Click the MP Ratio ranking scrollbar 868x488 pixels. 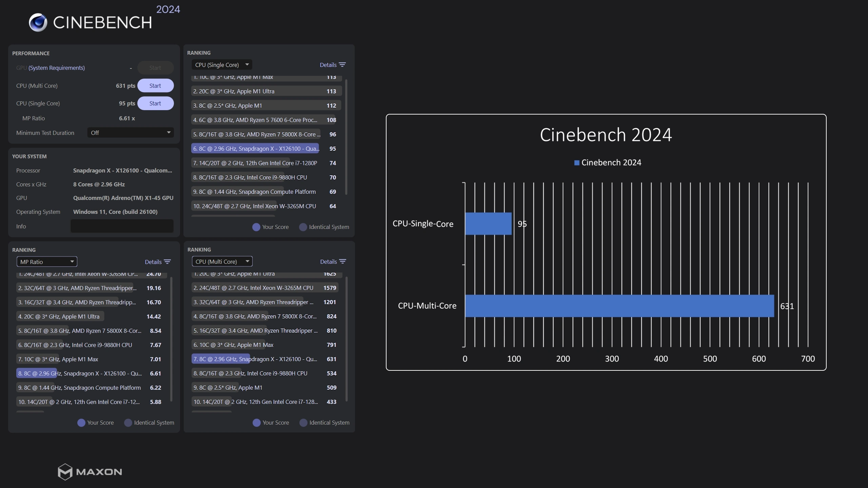171,339
